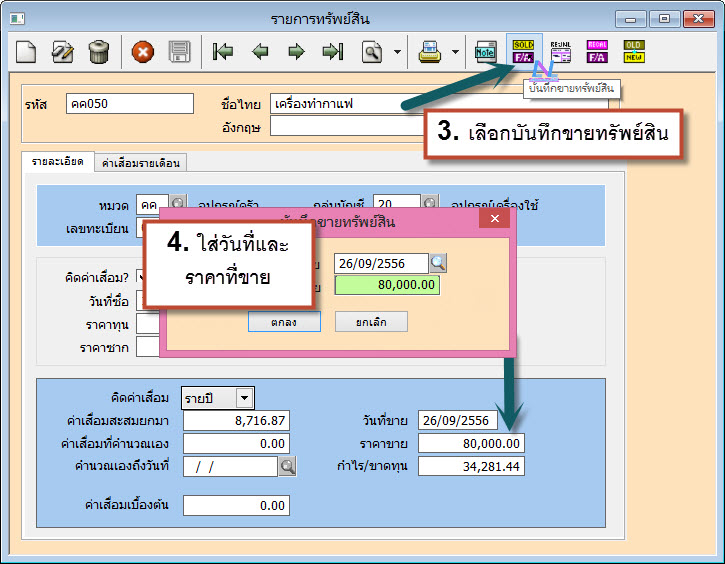
Task: Click the วันที่ขาย field 26/09/2556
Action: pyautogui.click(x=458, y=420)
